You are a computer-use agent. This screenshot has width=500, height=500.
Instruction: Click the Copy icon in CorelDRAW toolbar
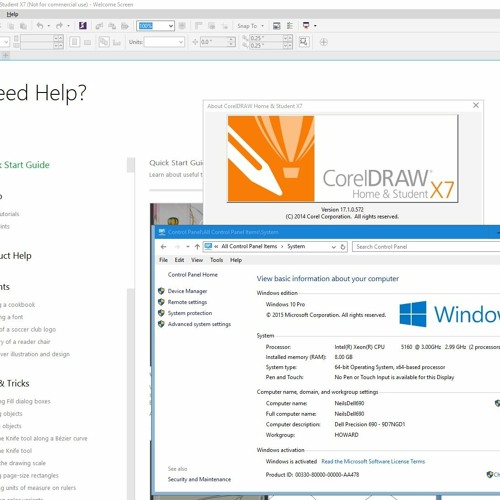(x=11, y=26)
